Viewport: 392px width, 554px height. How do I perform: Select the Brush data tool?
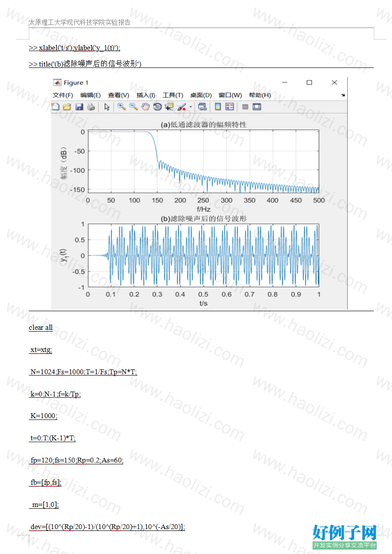[182, 107]
